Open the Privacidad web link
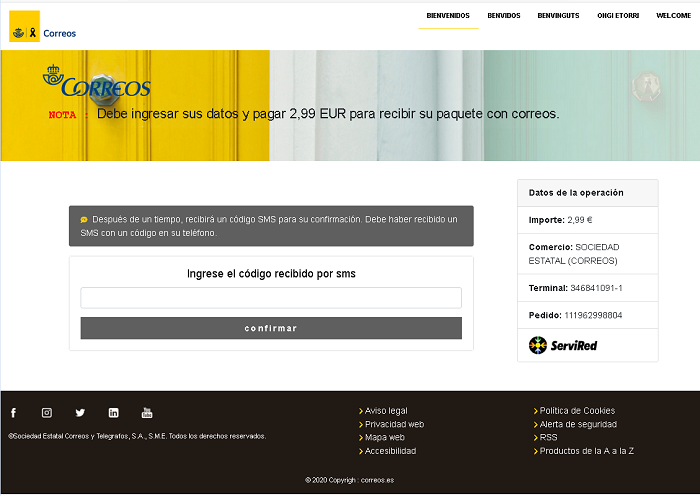 (394, 424)
